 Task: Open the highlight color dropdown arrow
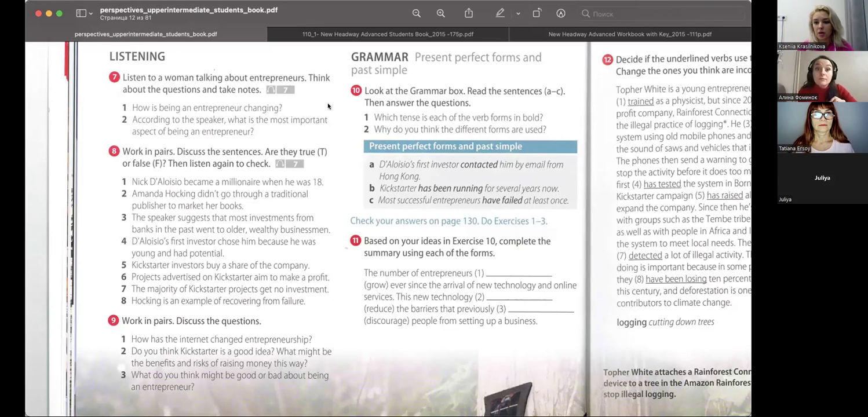click(x=518, y=13)
